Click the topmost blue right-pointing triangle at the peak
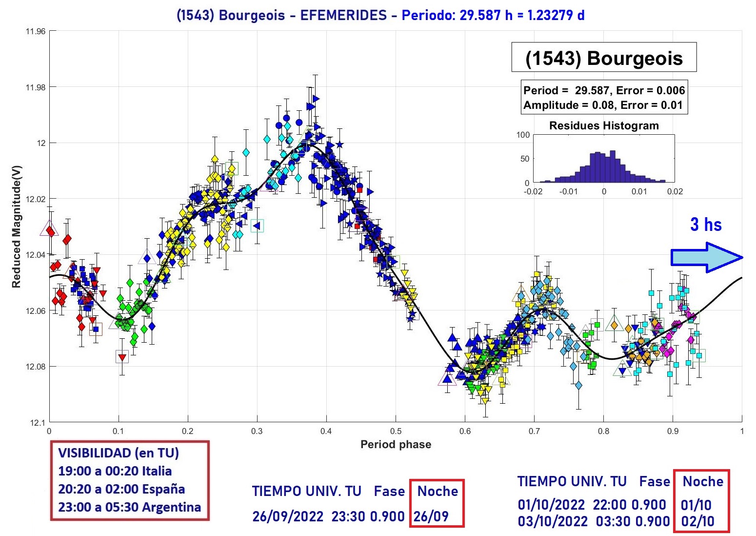This screenshot has height=536, width=756. tap(316, 99)
